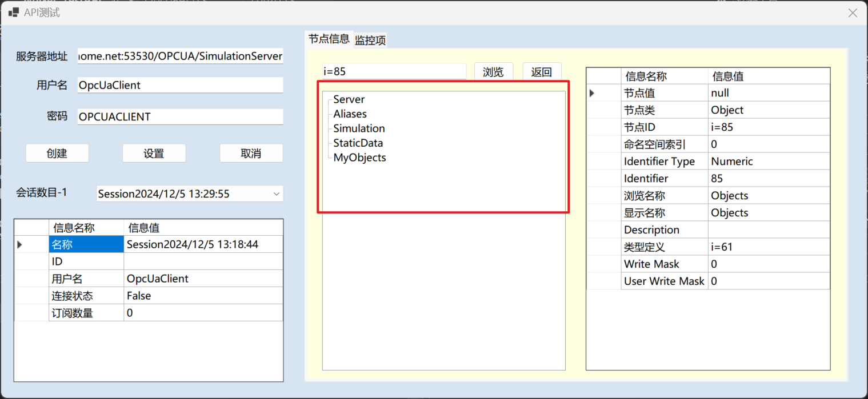Open the Session2024/12/5 13:29:55 dropdown

point(190,194)
